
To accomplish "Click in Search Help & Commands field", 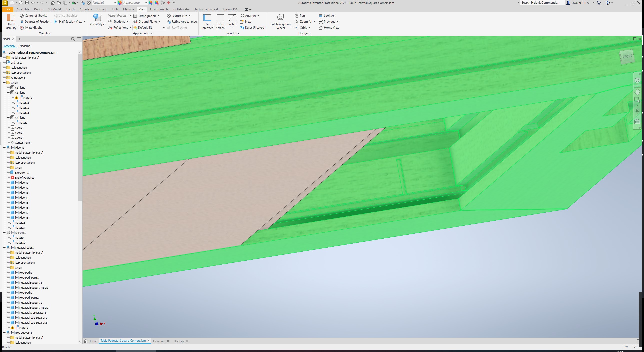I will point(543,3).
